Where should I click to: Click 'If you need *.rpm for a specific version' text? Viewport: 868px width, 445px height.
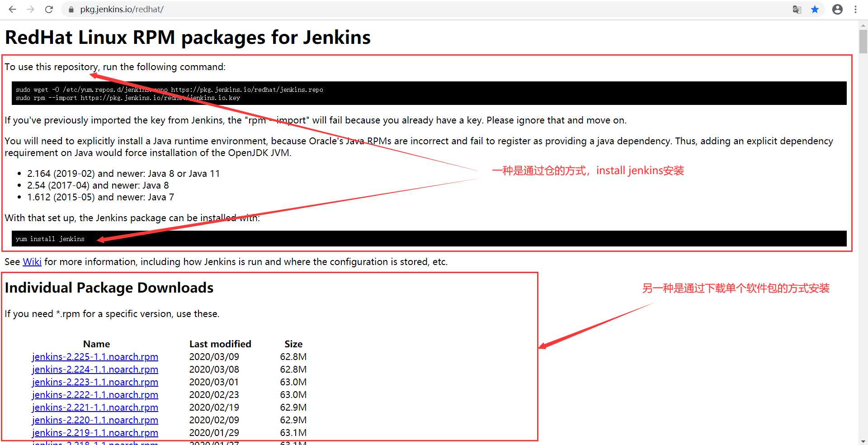coord(112,314)
